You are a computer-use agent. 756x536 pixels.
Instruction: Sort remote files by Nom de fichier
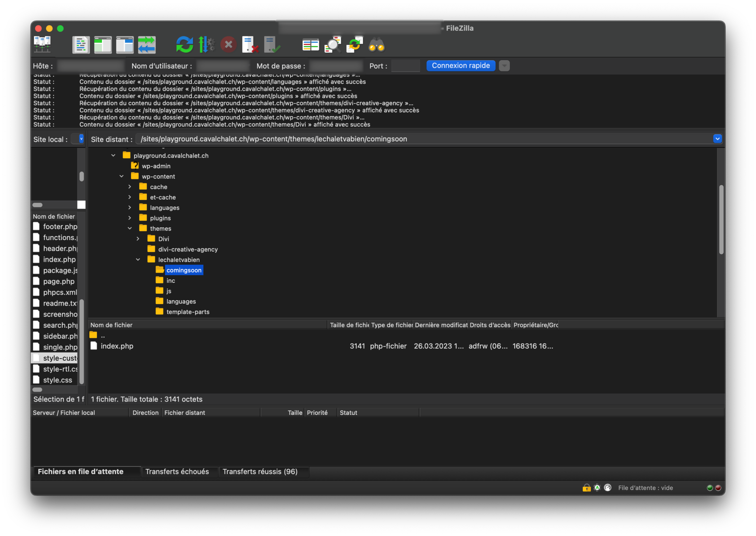coord(208,325)
